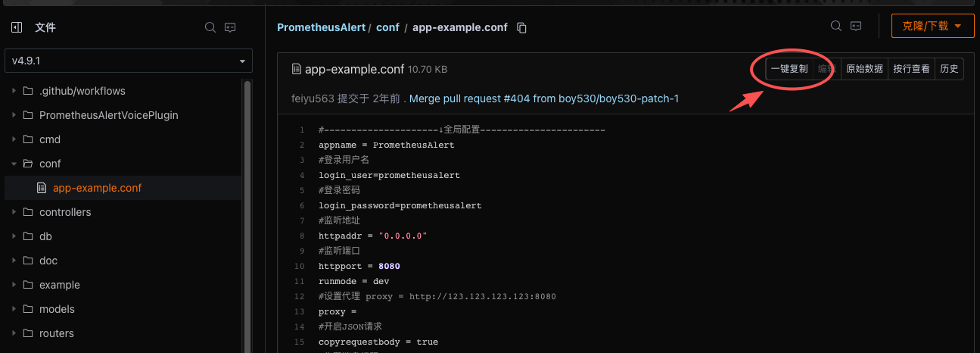Open the 原始数据 raw view
980x353 pixels.
[x=864, y=69]
